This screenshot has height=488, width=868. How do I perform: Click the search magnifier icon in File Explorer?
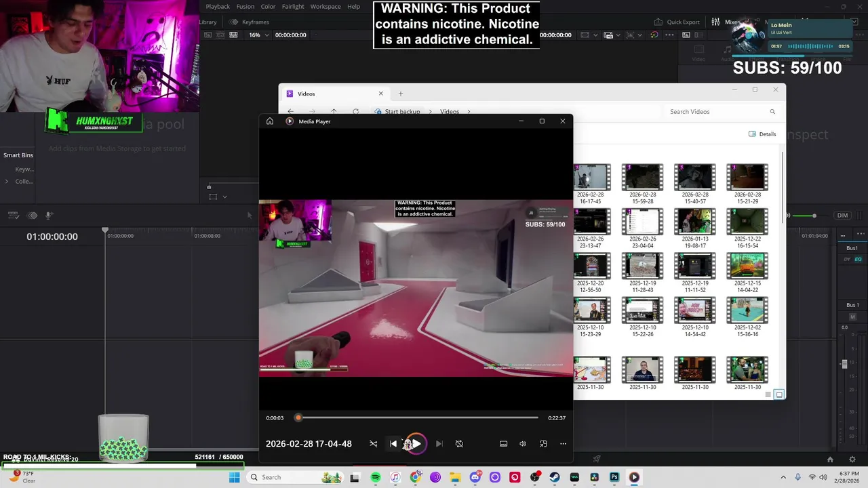pyautogui.click(x=772, y=112)
